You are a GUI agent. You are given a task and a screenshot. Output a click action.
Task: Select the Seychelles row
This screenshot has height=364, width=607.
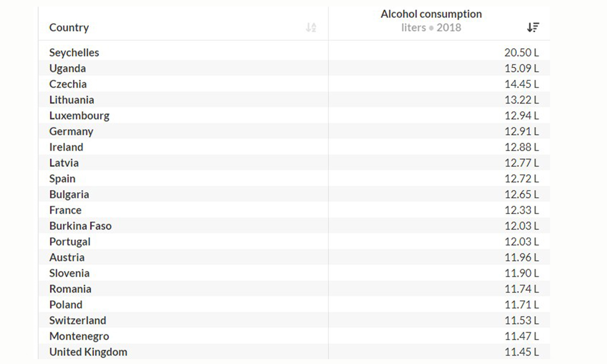(x=74, y=52)
